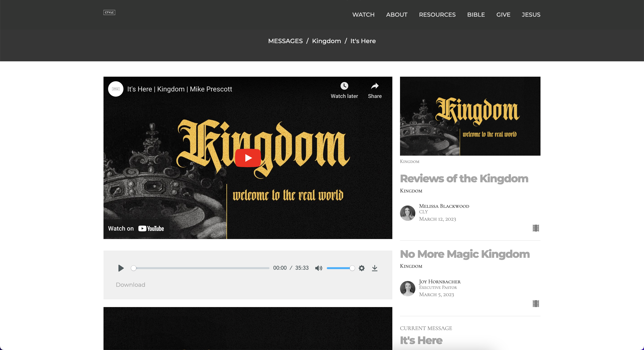The image size is (644, 350).
Task: Click the Kingdom breadcrumb link
Action: pyautogui.click(x=326, y=41)
